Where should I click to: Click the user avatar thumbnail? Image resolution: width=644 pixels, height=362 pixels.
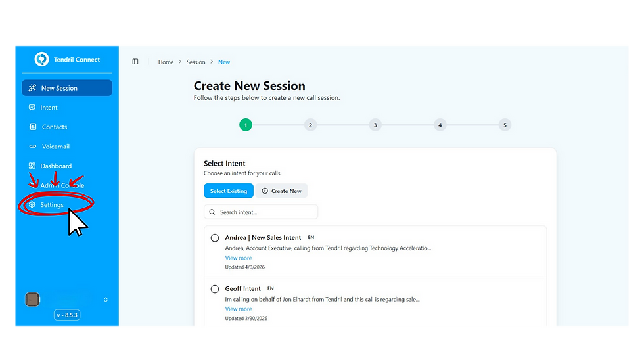point(32,300)
